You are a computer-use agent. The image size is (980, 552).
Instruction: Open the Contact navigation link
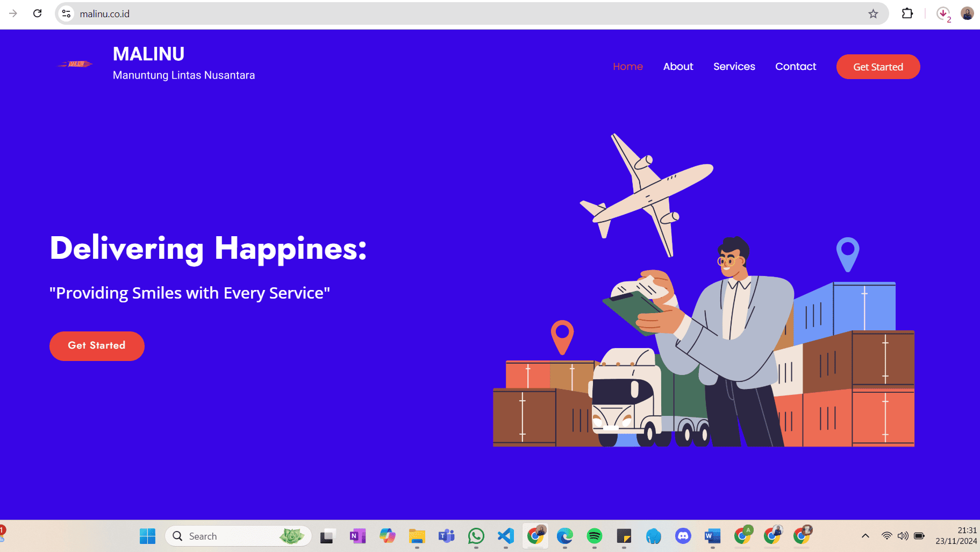tap(795, 67)
